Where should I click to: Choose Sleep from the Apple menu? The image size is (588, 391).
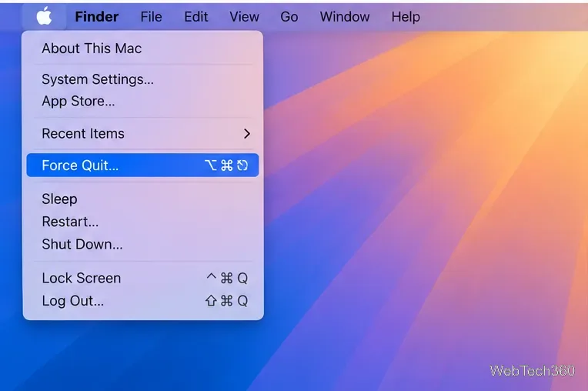(x=142, y=199)
